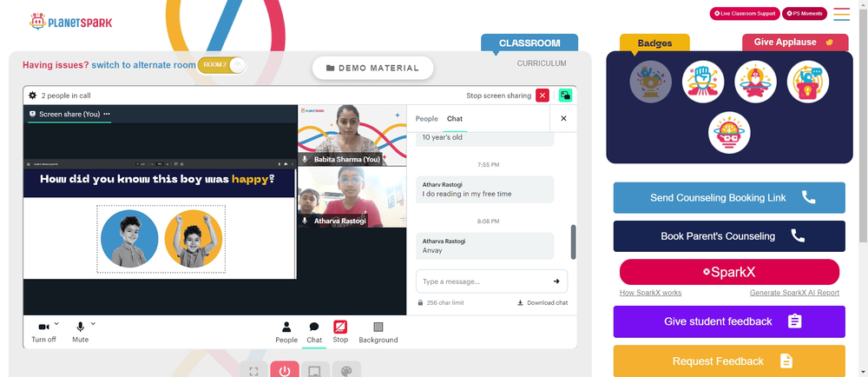The image size is (868, 377).
Task: Click mic icon on Babita Sharma tile
Action: click(305, 160)
